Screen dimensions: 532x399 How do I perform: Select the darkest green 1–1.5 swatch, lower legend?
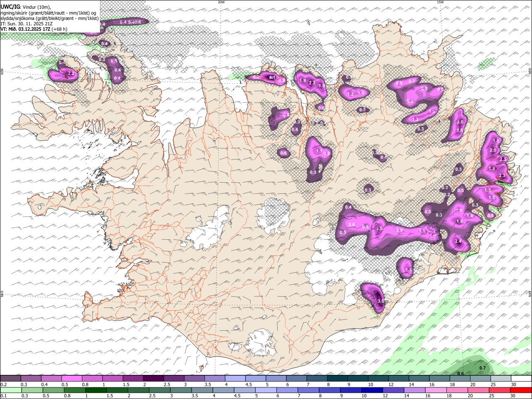point(95,390)
